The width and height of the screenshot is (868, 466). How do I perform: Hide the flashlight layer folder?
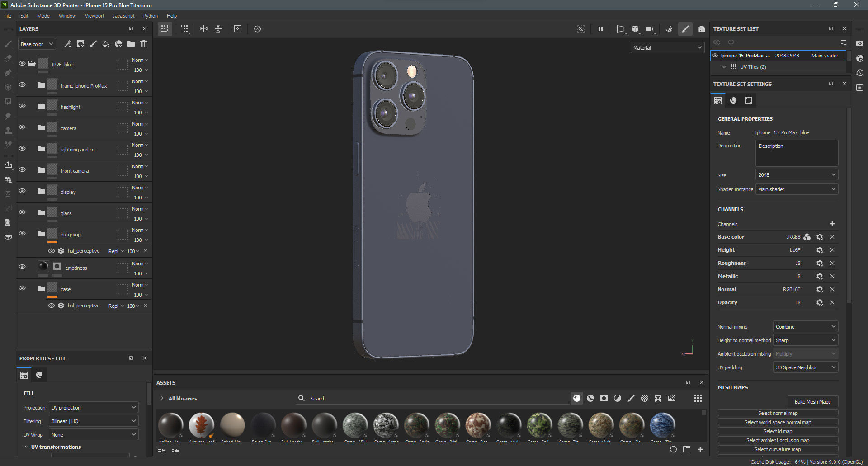22,106
